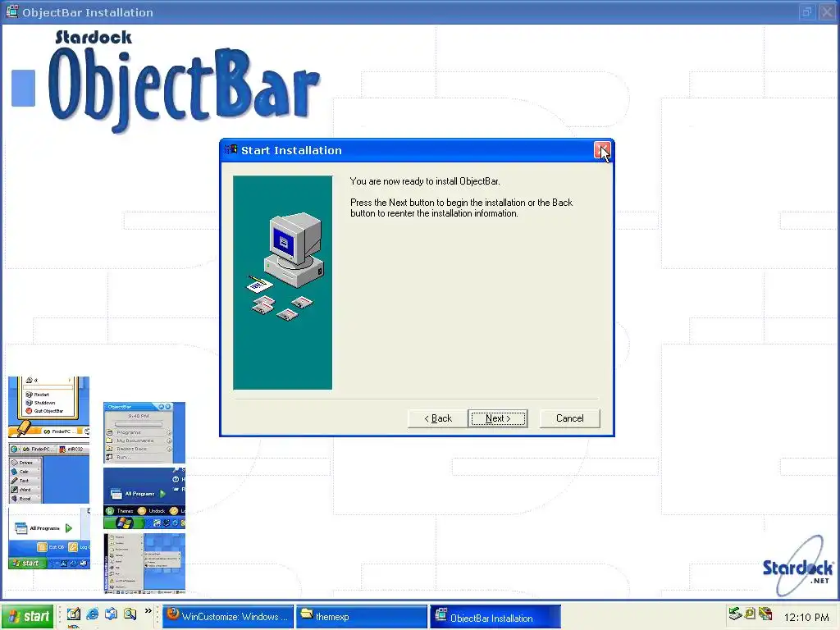Click the computer setup illustration in dialog
Screen dimensions: 840x630
(x=283, y=282)
